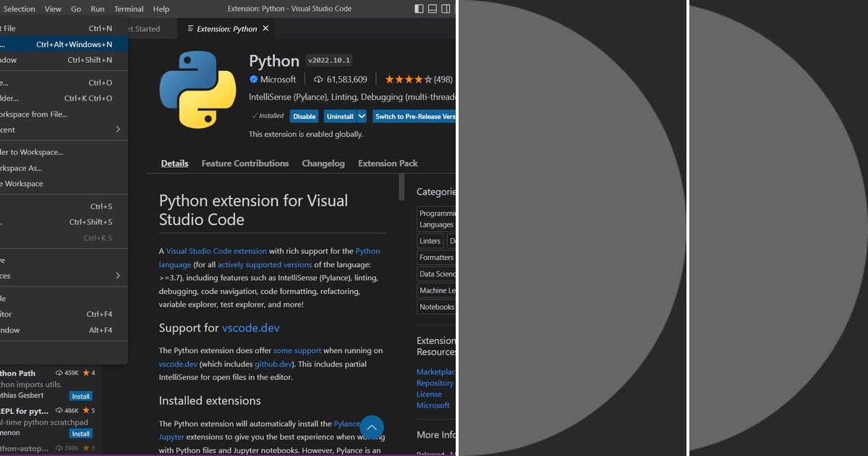Click the Python logo image
The image size is (868, 456).
pos(197,90)
